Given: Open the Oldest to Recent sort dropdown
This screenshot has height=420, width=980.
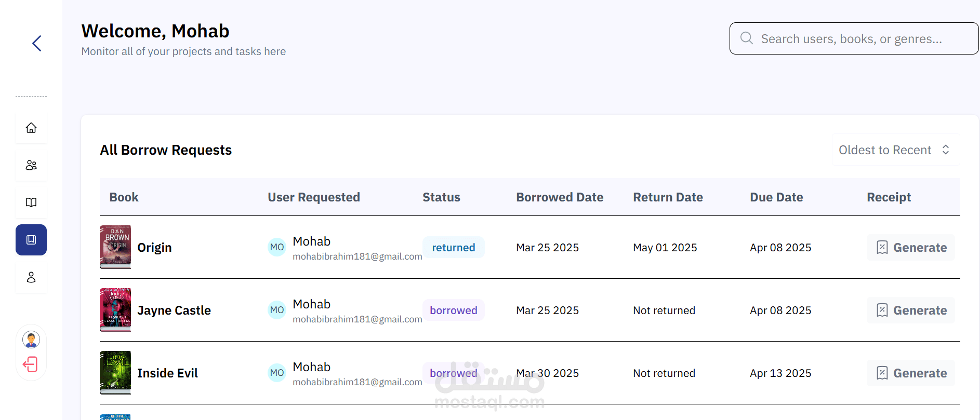Looking at the screenshot, I should [x=896, y=150].
